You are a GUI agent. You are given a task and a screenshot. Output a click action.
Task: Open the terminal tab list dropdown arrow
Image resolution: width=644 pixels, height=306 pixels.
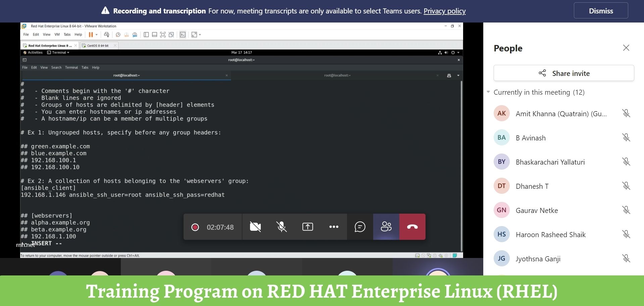click(458, 76)
